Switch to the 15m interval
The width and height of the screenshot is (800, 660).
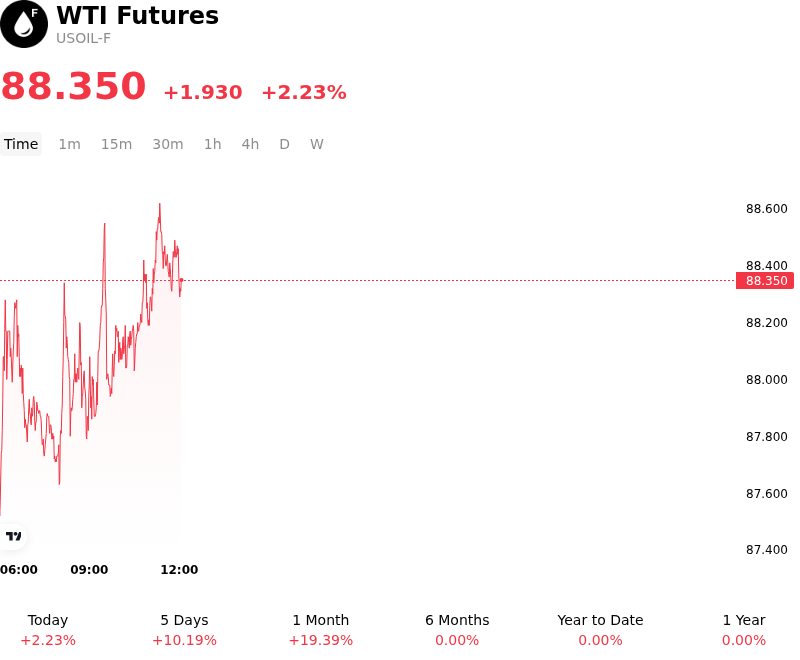point(116,144)
